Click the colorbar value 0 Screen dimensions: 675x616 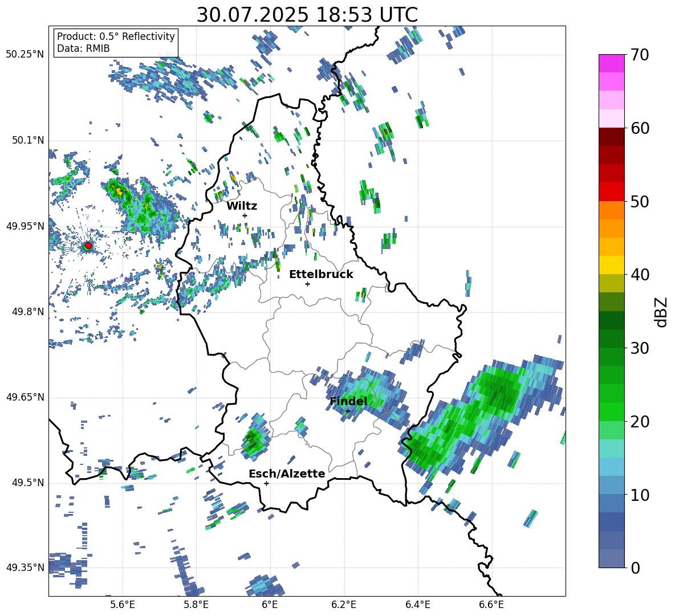point(635,568)
